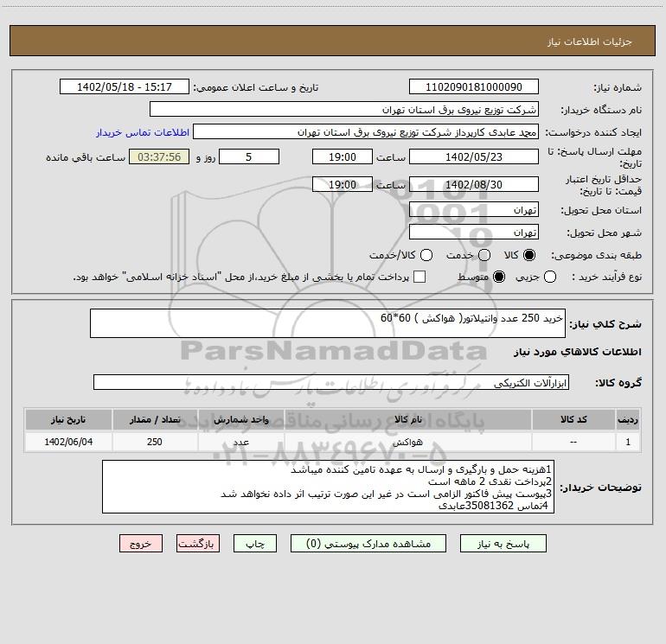Click مشاهده مدارک پیوستی (0) button

(x=368, y=544)
